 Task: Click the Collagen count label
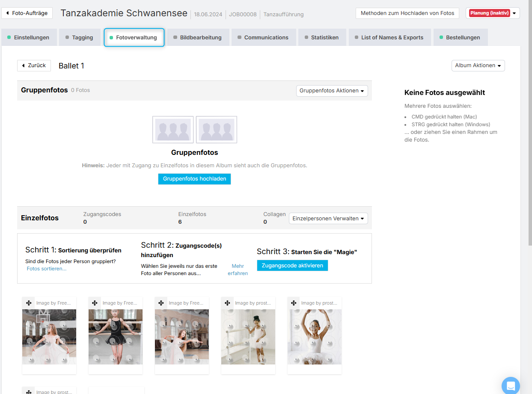pos(275,214)
